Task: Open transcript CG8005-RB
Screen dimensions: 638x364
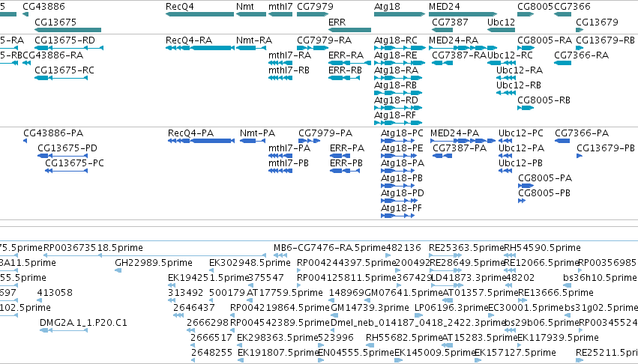Action: (x=526, y=108)
